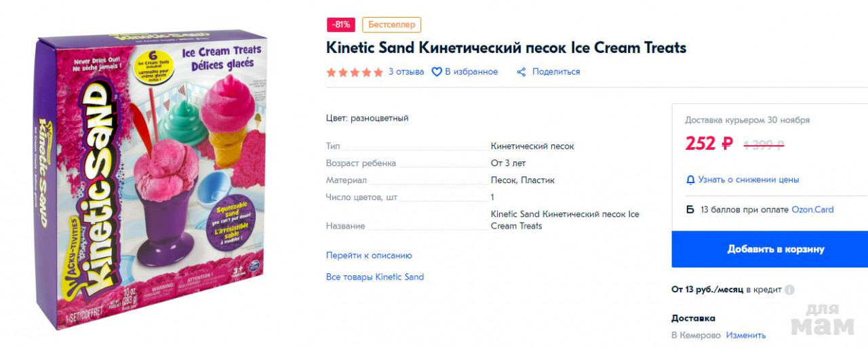Click the 252 ₽ price

pyautogui.click(x=709, y=144)
